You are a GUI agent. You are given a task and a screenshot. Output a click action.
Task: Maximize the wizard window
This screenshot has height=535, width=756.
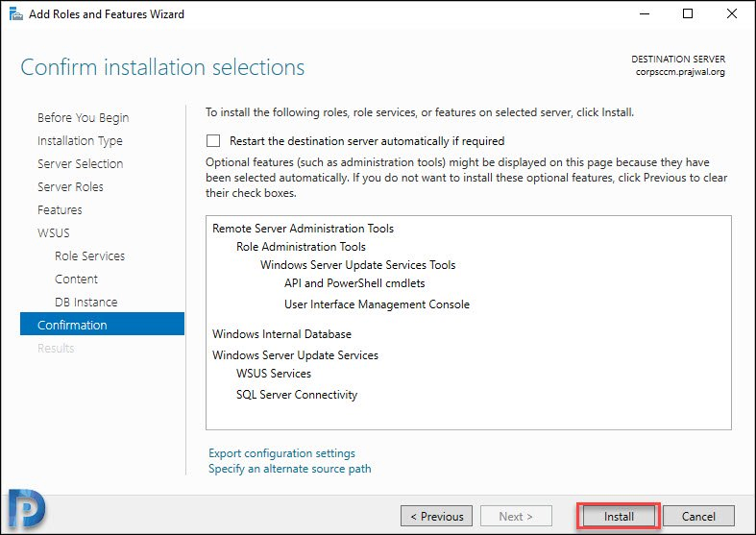(x=688, y=14)
